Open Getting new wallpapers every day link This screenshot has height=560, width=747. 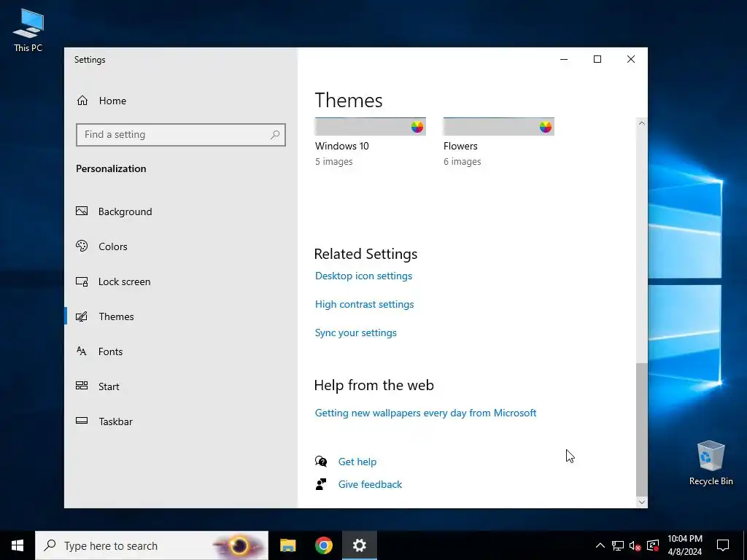click(425, 413)
